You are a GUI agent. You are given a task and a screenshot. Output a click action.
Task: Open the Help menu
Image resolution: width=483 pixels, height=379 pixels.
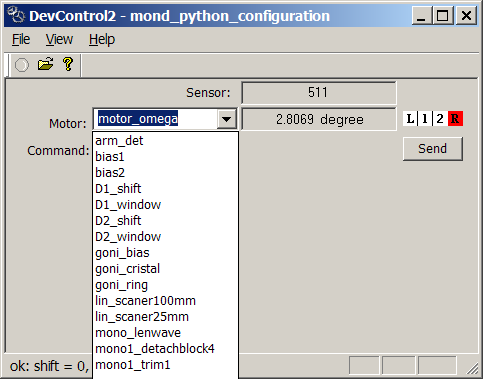tap(102, 40)
